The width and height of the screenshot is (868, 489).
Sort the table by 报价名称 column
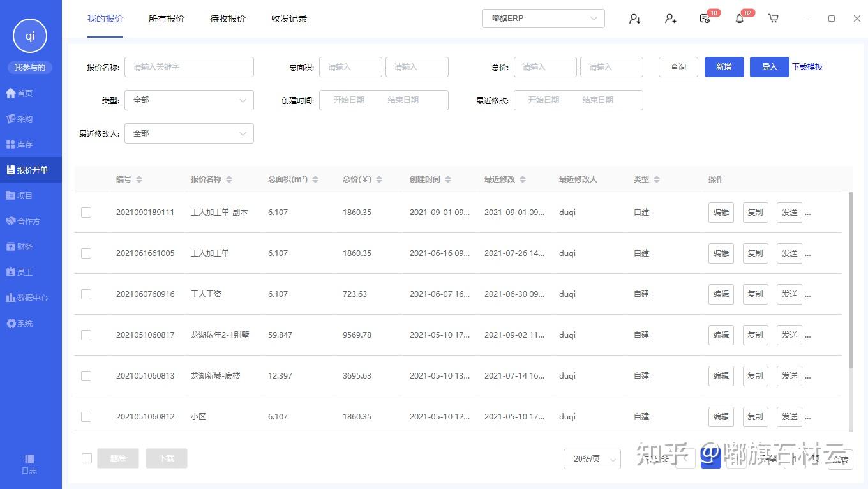point(229,179)
